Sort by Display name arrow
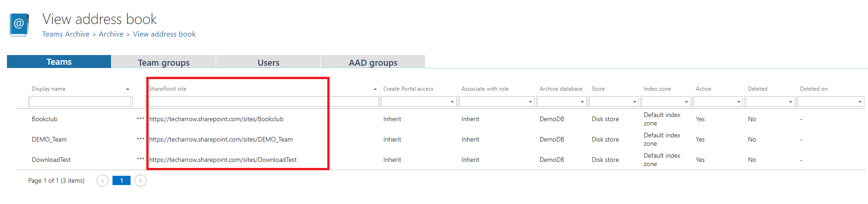Image resolution: width=868 pixels, height=204 pixels. [128, 89]
